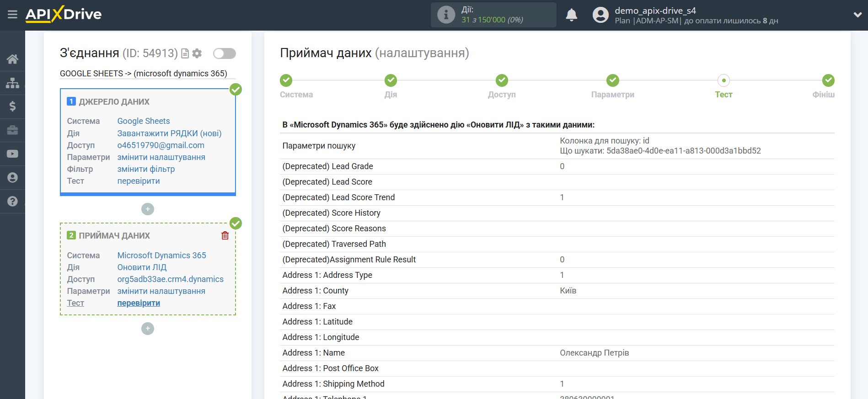868x399 pixels.
Task: Select the 'Київ' county value
Action: point(568,291)
